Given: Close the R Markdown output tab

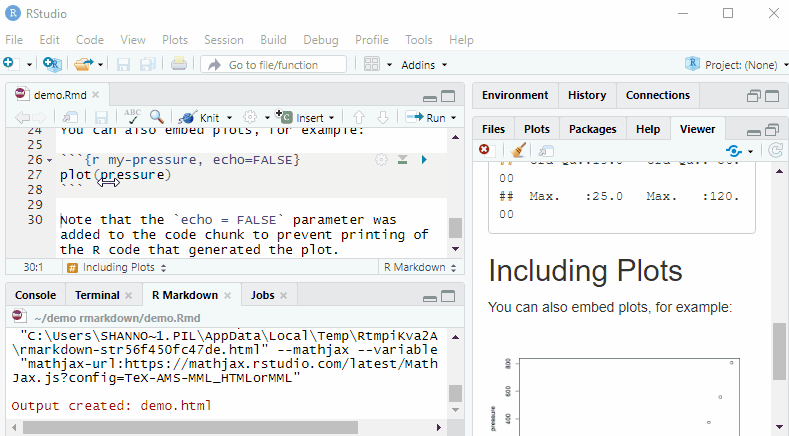Looking at the screenshot, I should [x=227, y=296].
